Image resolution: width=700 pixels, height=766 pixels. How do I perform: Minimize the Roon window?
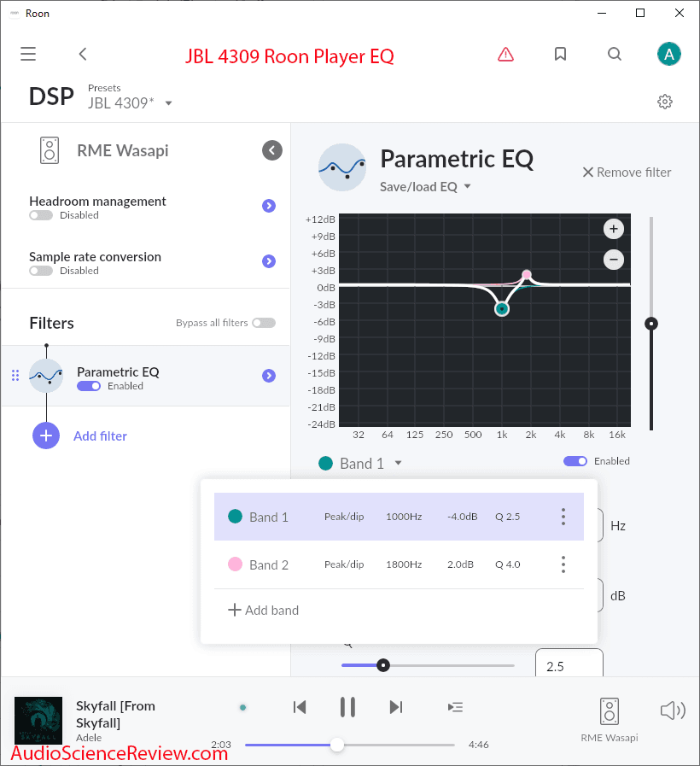[602, 13]
